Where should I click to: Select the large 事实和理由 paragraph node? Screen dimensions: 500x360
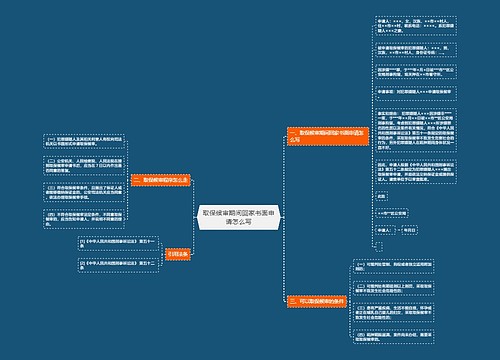[x=416, y=130]
